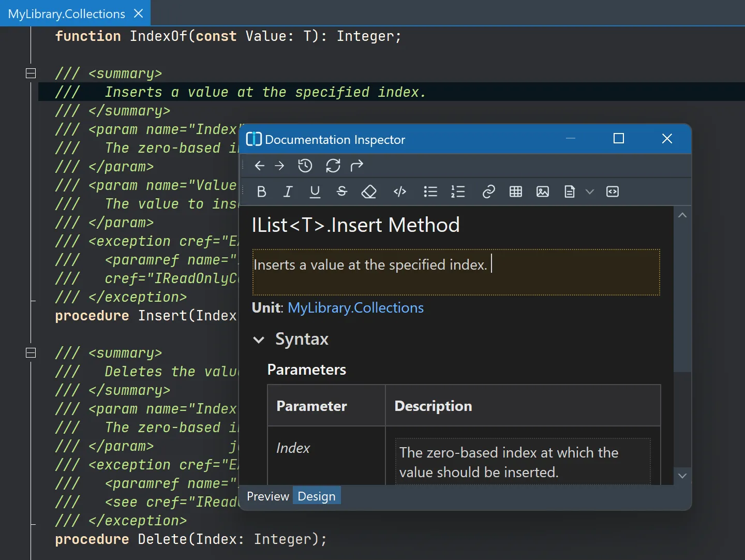Insert inline code formatting
Image resolution: width=745 pixels, height=560 pixels.
point(400,192)
